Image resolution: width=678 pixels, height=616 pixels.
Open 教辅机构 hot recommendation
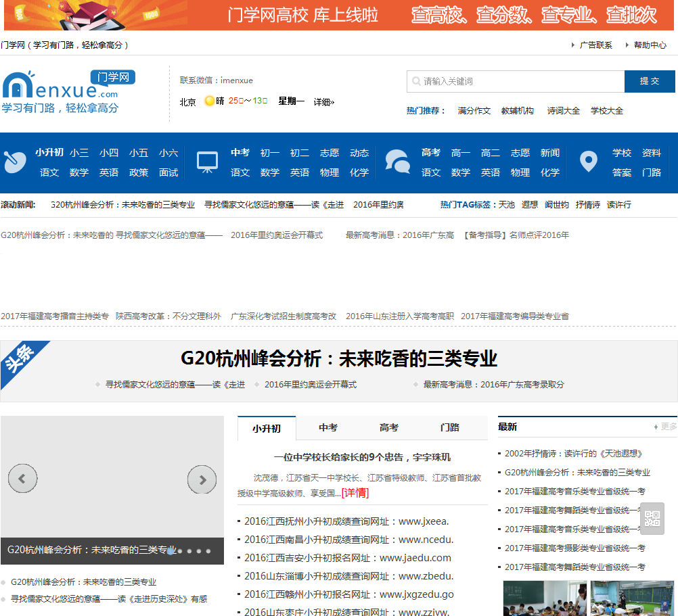pos(518,111)
